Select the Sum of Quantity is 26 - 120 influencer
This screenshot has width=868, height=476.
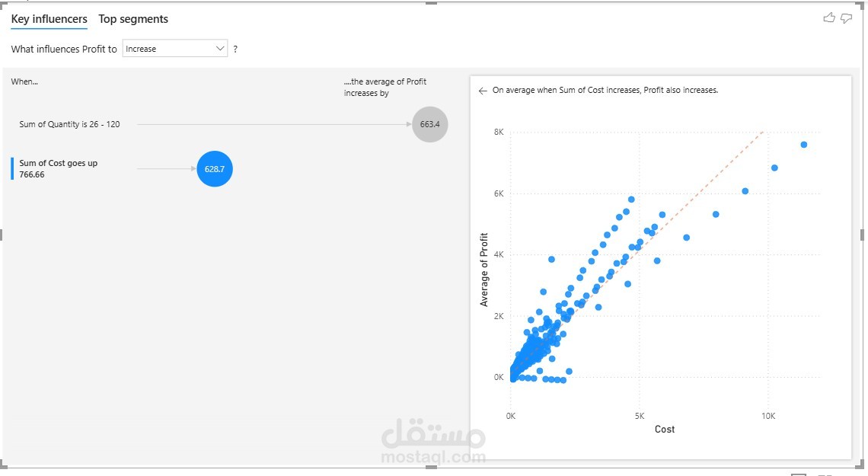[70, 125]
